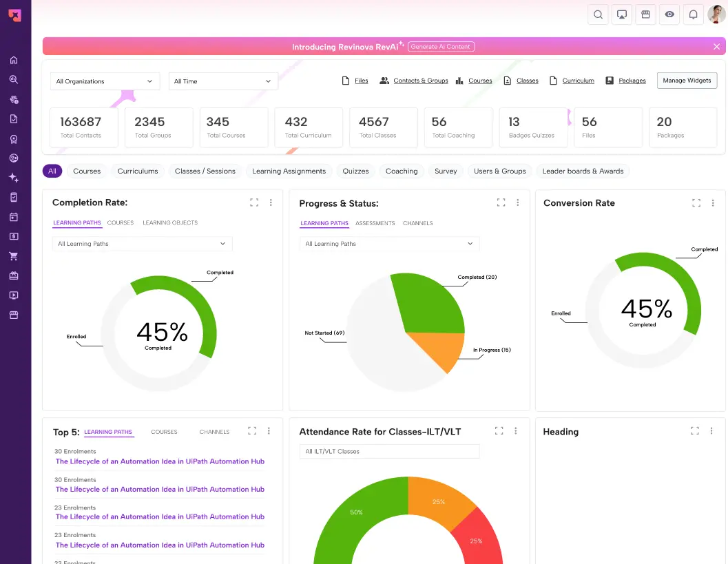
Task: Open Progress & Status All Learning Paths dropdown
Action: pos(389,244)
